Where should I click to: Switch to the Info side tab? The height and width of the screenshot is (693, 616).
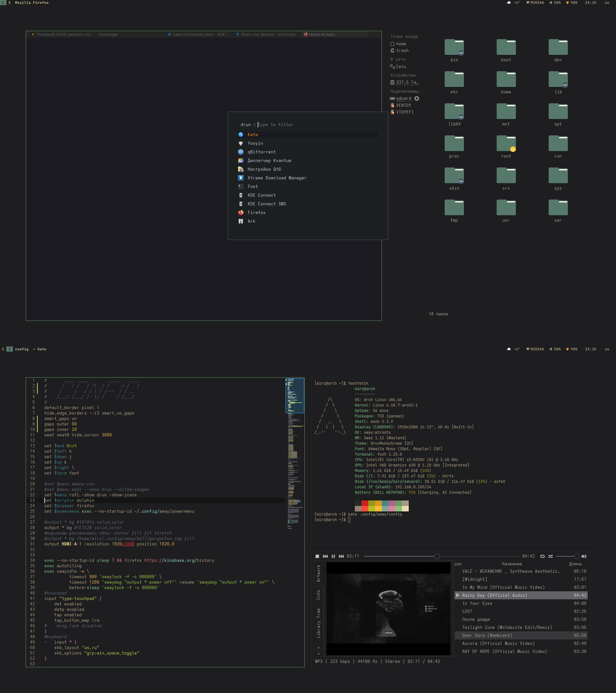[318, 595]
